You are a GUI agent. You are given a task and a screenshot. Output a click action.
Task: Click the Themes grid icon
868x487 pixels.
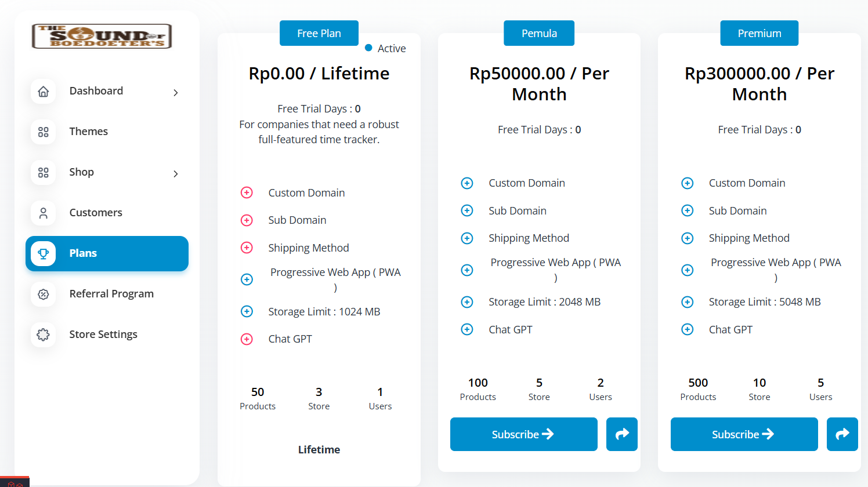point(43,132)
